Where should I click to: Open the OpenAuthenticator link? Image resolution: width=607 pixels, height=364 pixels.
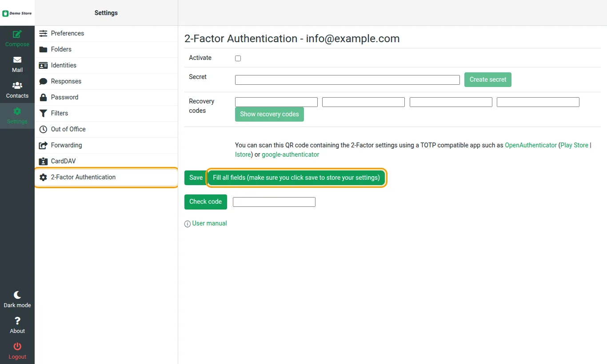tap(531, 145)
